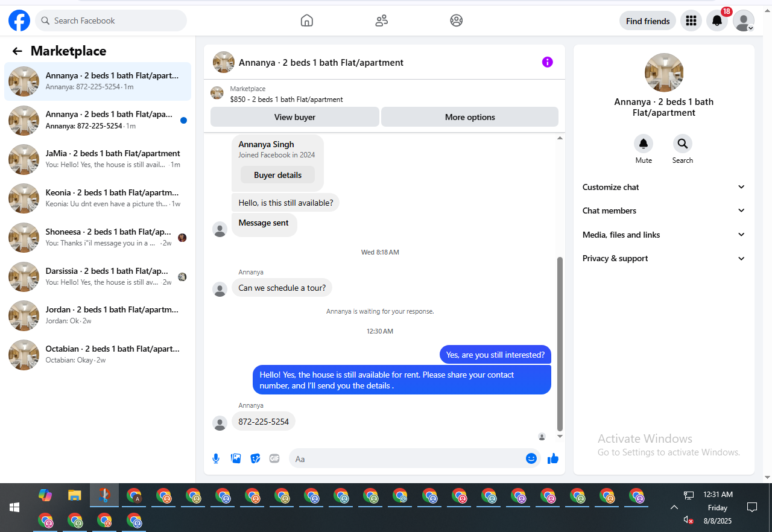
Task: Attach a photo file icon
Action: 236,458
